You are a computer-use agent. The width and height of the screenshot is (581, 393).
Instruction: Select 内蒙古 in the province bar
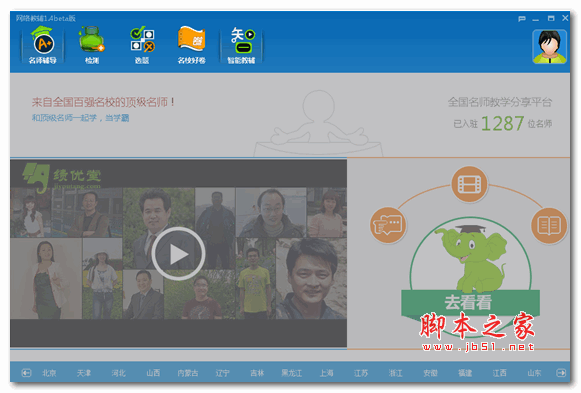(188, 373)
